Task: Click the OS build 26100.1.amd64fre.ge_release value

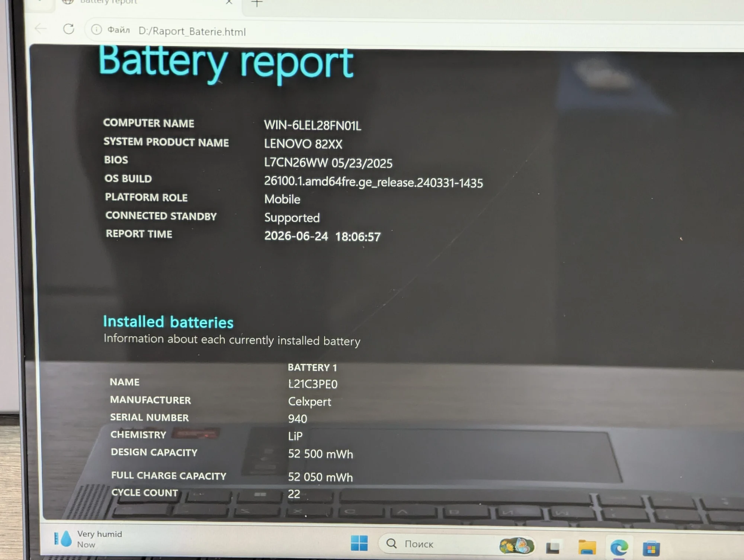Action: pyautogui.click(x=373, y=182)
